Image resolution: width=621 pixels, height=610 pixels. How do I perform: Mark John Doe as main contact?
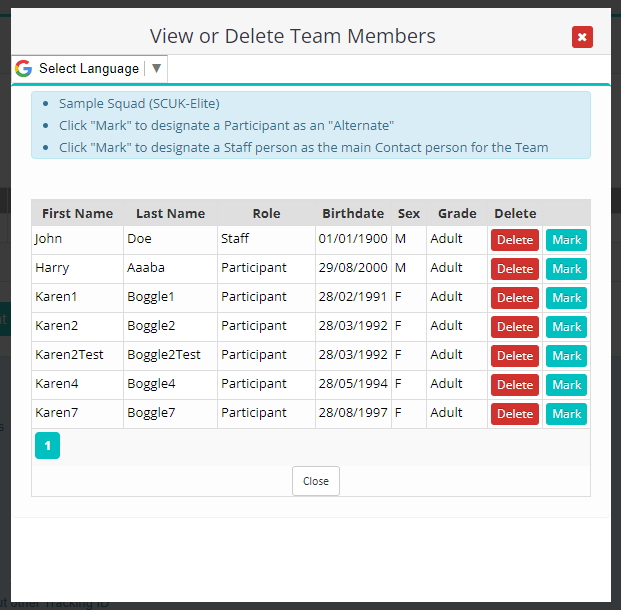(x=566, y=240)
